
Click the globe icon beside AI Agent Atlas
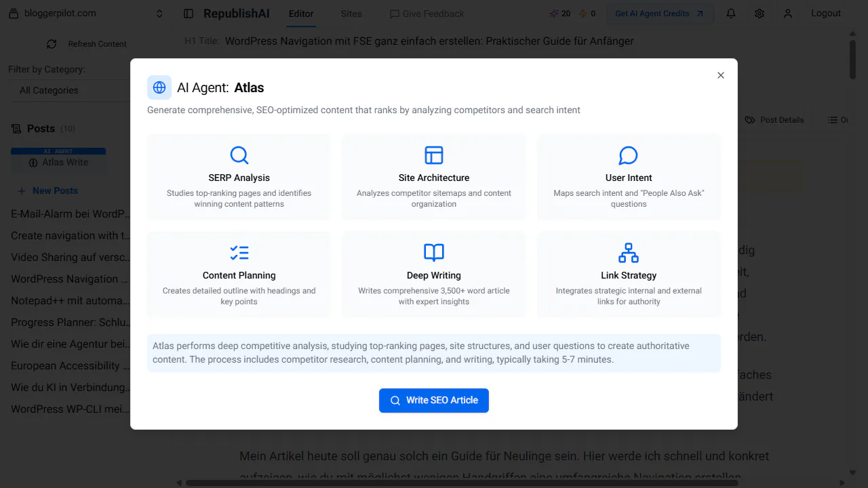[159, 87]
